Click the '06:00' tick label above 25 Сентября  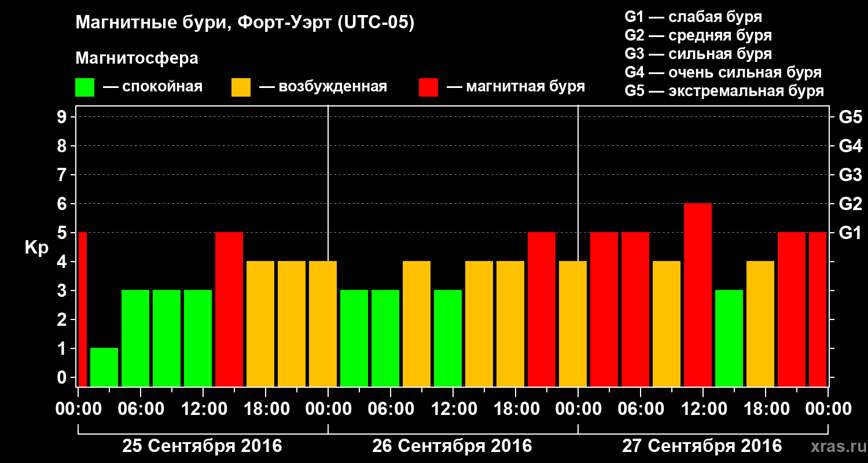pyautogui.click(x=141, y=409)
